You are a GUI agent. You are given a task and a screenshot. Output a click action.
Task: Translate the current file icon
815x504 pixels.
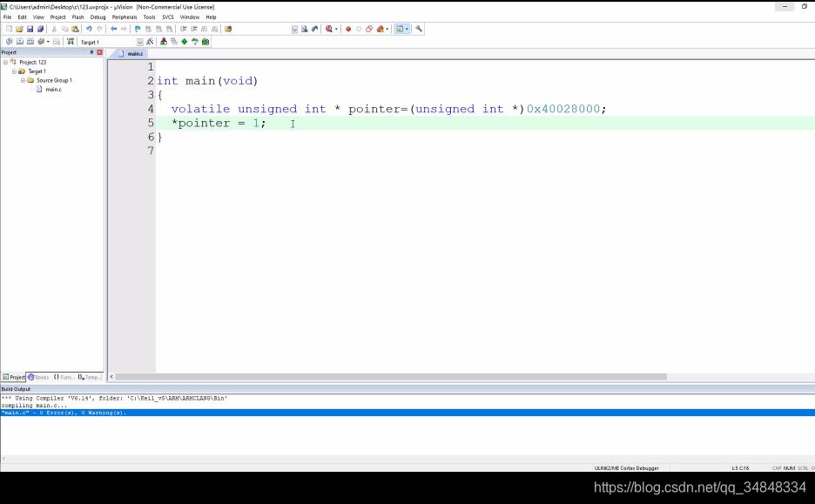click(9, 42)
